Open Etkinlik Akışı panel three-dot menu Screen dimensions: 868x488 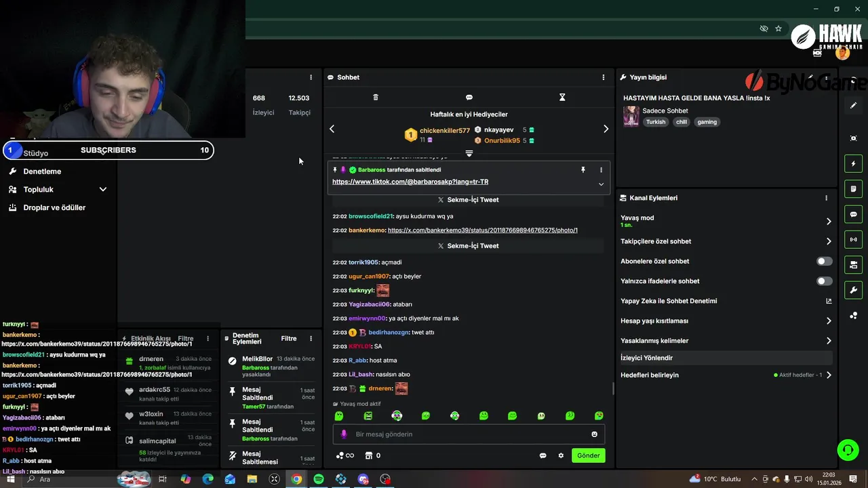(x=208, y=338)
